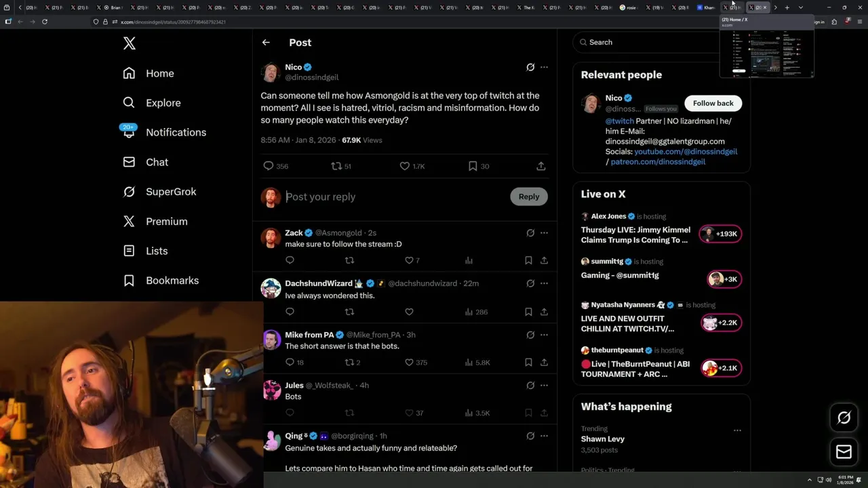The width and height of the screenshot is (868, 488).
Task: Click the volume icon in system tray
Action: (x=827, y=480)
